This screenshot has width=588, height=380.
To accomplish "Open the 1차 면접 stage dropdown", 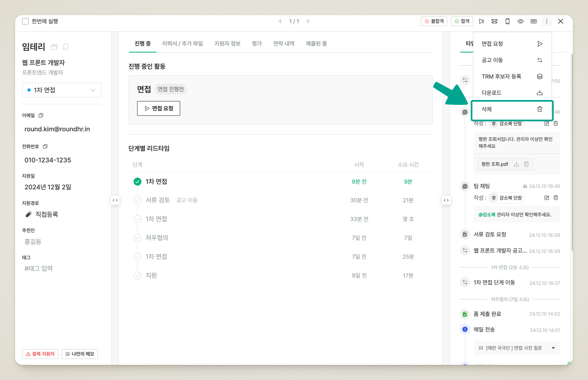I will coord(62,90).
